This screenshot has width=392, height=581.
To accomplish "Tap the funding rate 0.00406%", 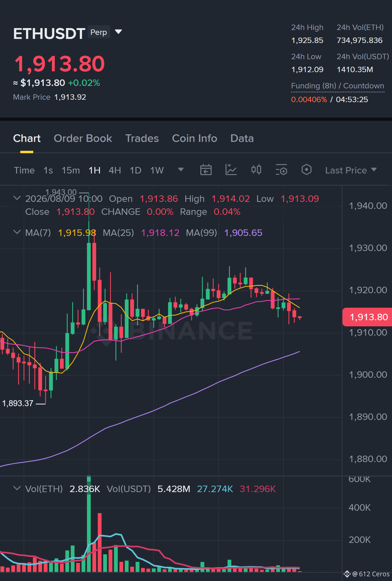I will pyautogui.click(x=309, y=99).
